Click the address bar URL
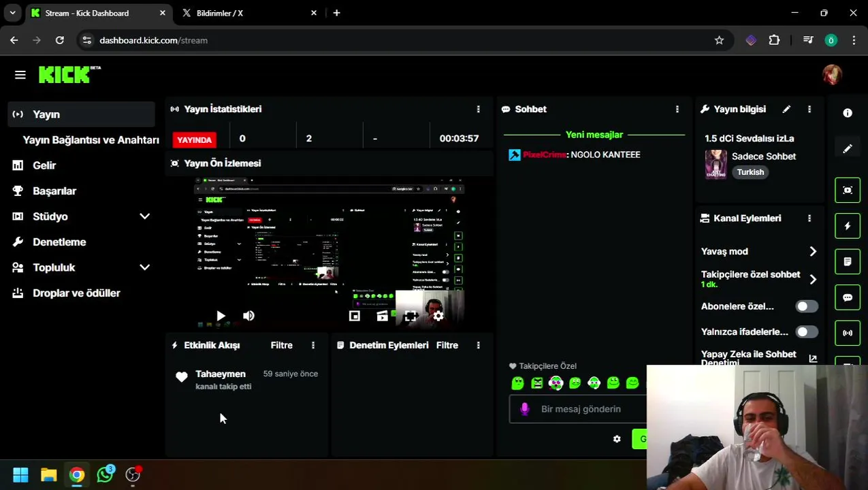The width and height of the screenshot is (868, 490). tap(153, 40)
